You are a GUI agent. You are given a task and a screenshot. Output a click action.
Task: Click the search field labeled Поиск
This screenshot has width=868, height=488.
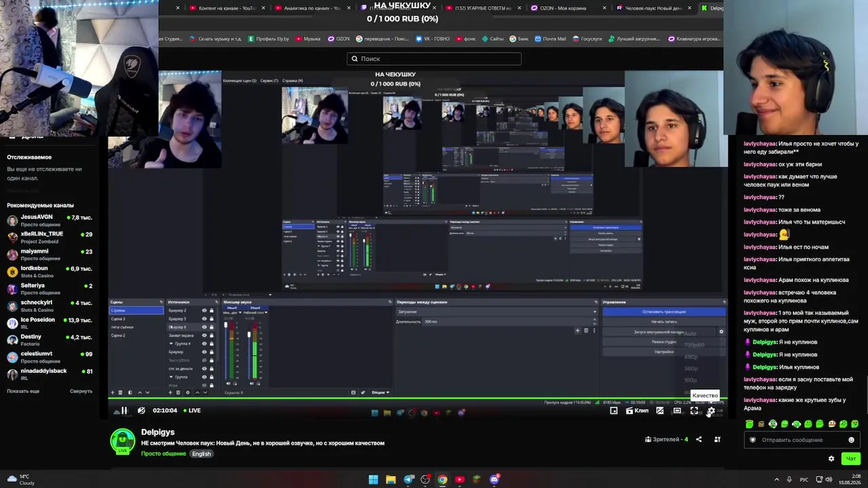pyautogui.click(x=434, y=59)
